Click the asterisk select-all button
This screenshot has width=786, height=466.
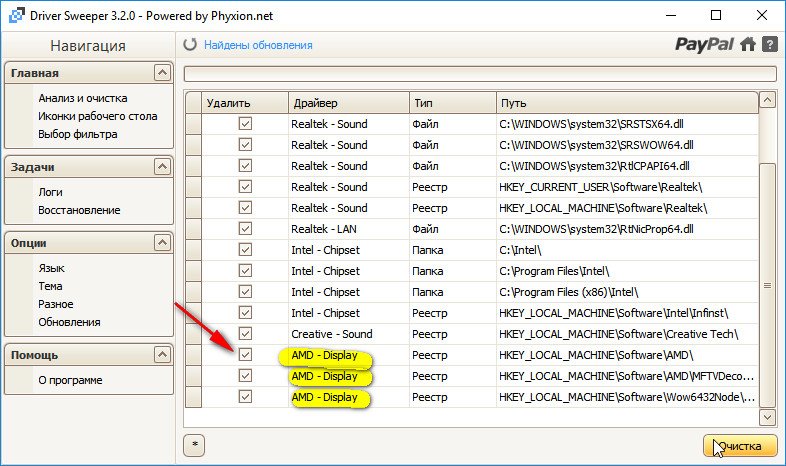194,444
